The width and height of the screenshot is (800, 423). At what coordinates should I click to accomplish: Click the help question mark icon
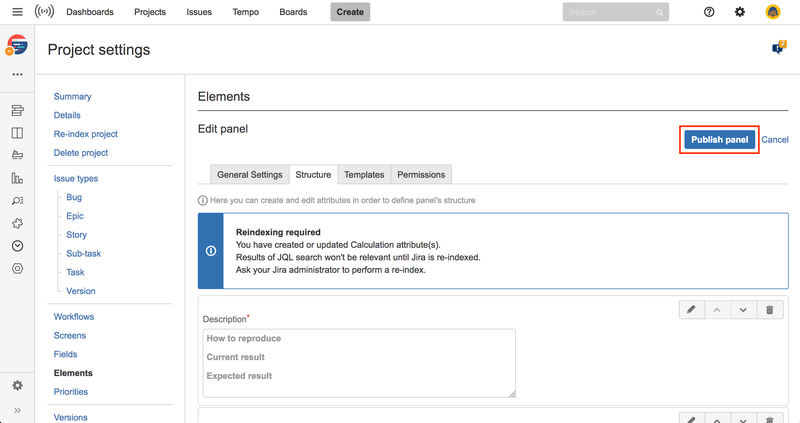pyautogui.click(x=709, y=12)
